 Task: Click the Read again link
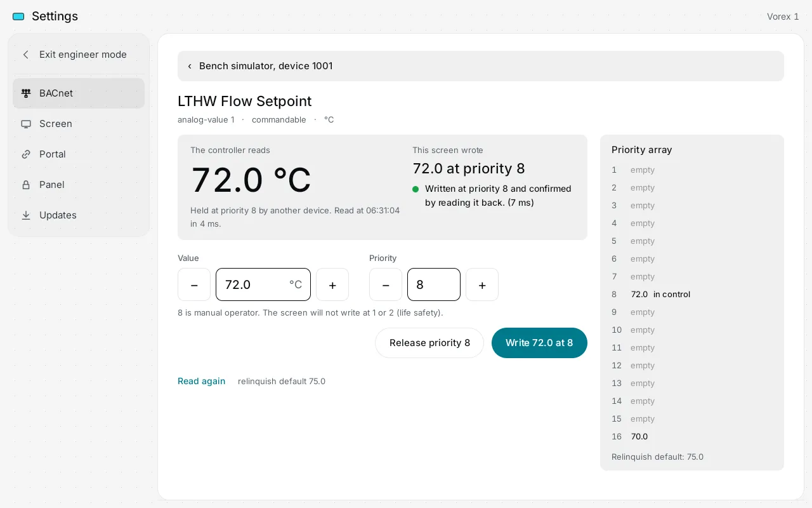[x=201, y=381]
